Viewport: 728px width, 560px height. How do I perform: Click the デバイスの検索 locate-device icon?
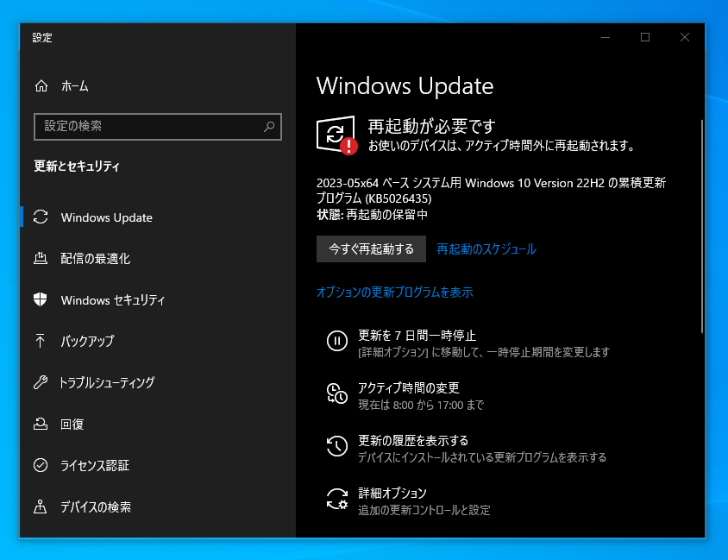41,507
